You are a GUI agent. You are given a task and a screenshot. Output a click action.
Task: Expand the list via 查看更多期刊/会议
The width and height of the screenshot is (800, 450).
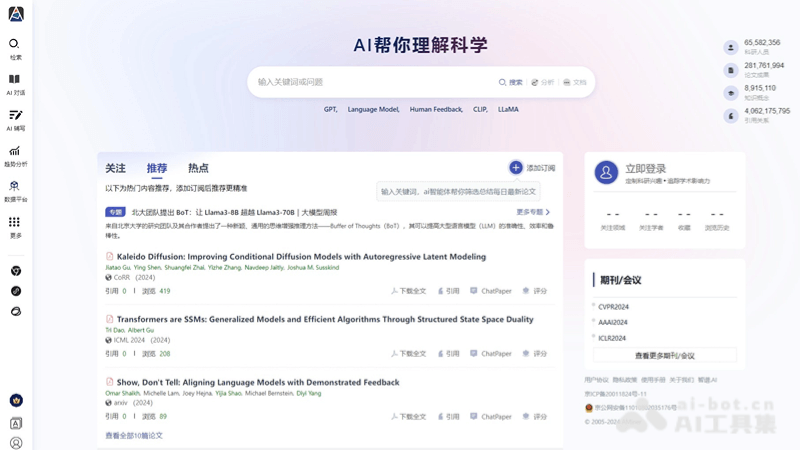pyautogui.click(x=664, y=355)
